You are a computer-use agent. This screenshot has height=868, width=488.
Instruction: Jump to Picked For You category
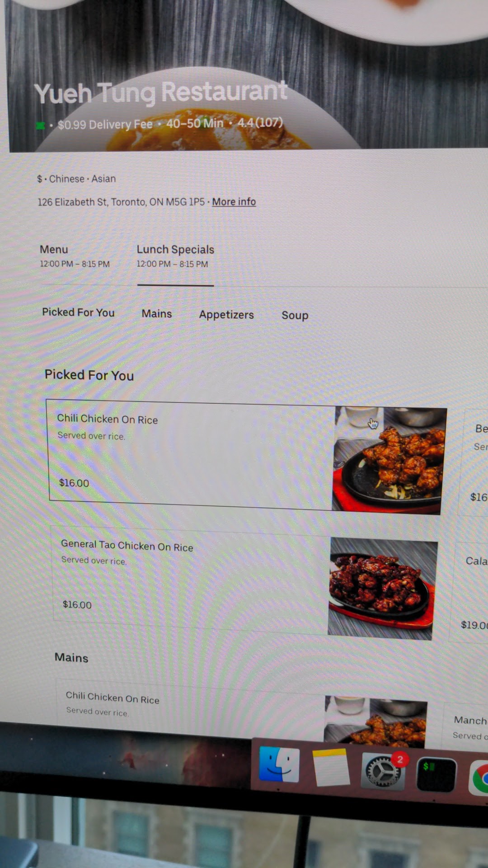78,312
